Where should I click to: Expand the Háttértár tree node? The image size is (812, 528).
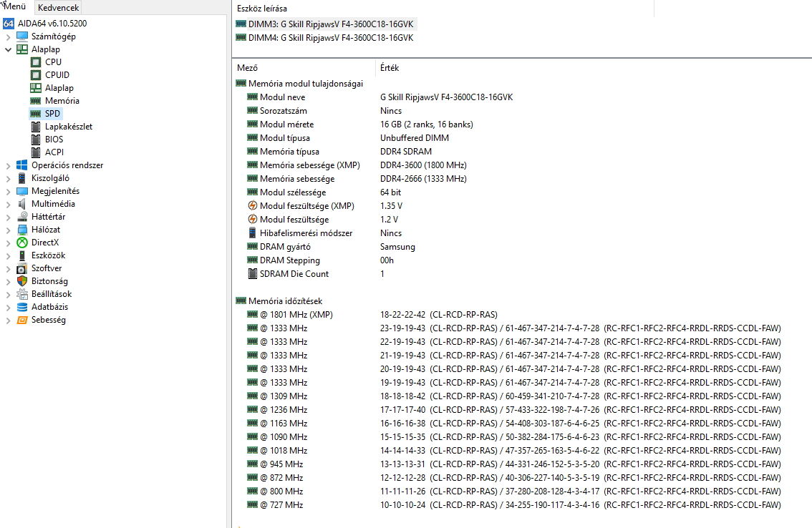8,217
